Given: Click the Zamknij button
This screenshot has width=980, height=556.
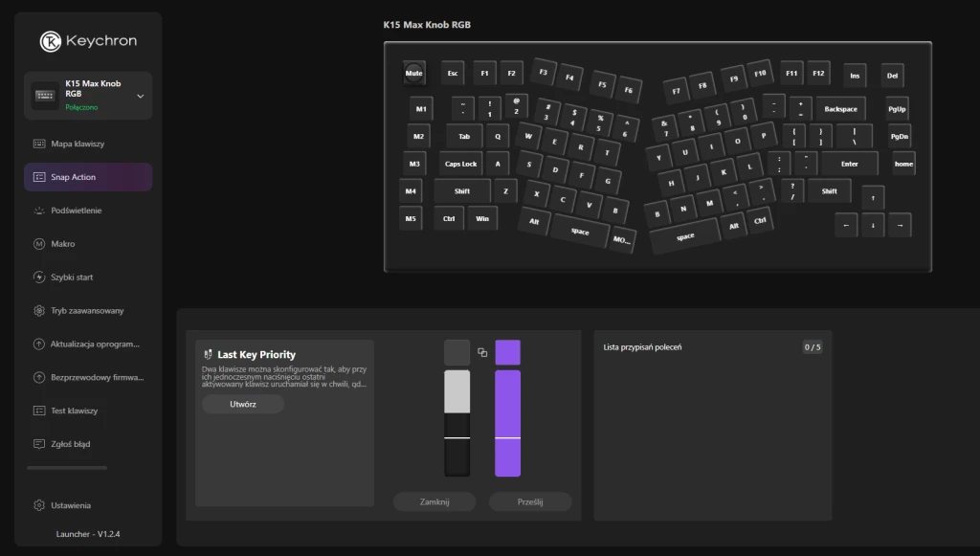Looking at the screenshot, I should [x=434, y=500].
